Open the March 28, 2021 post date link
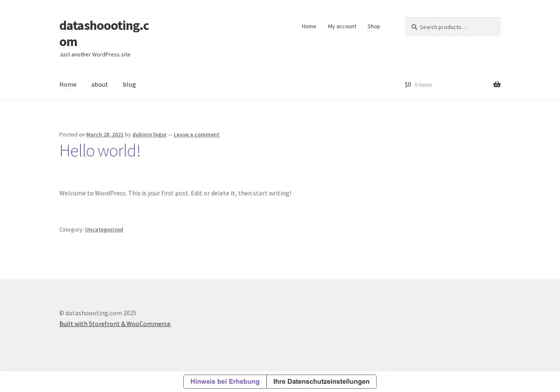The height and width of the screenshot is (392, 560). coord(105,134)
